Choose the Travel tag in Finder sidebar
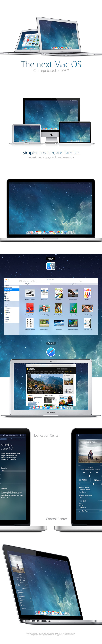Screen dimensions: 102x644 point(12,317)
